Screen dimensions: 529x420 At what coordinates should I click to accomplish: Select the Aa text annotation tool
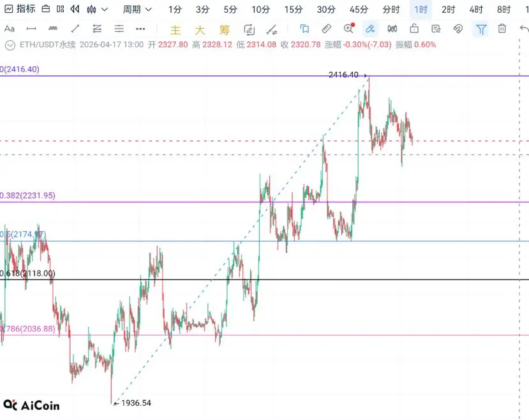click(10, 29)
